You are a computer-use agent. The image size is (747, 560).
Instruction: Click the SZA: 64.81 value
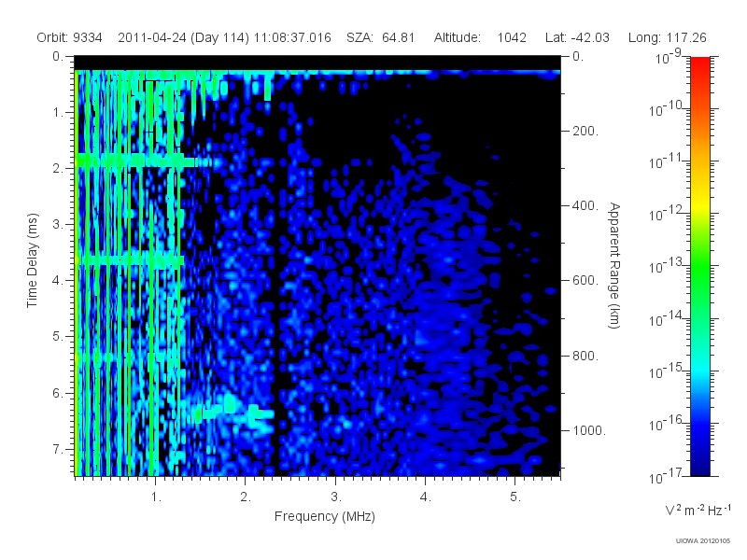[x=381, y=37]
